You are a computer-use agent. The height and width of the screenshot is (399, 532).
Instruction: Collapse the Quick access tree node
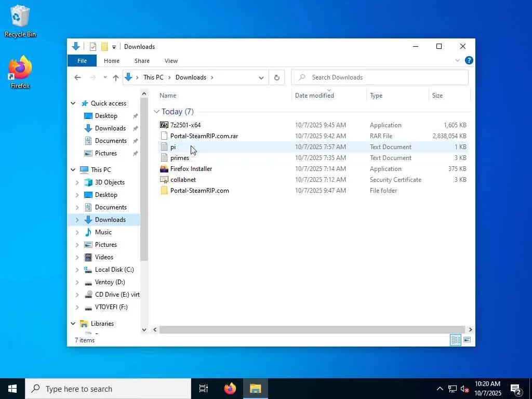click(x=73, y=103)
